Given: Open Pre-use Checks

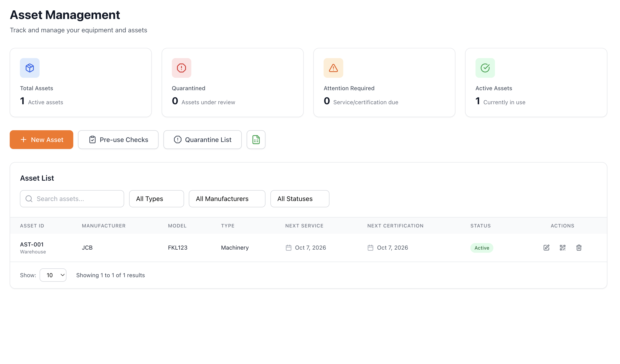Looking at the screenshot, I should [118, 140].
